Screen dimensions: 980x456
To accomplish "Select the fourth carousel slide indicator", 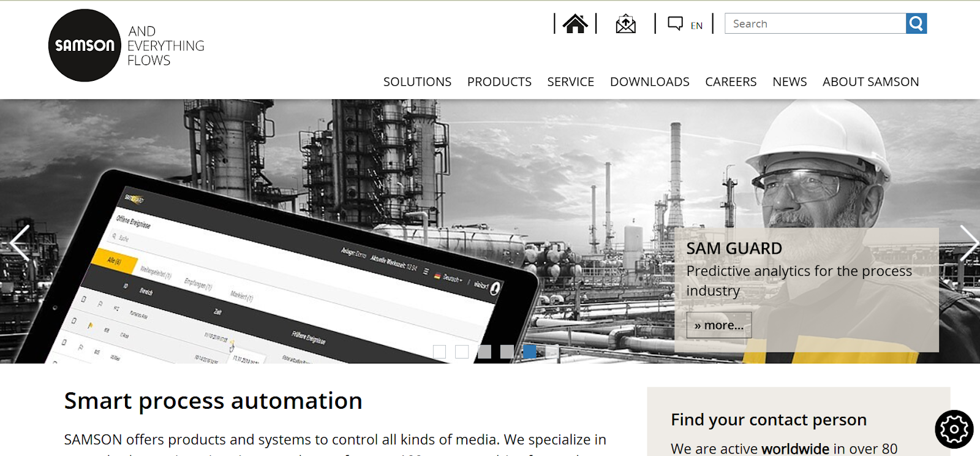I will (507, 351).
